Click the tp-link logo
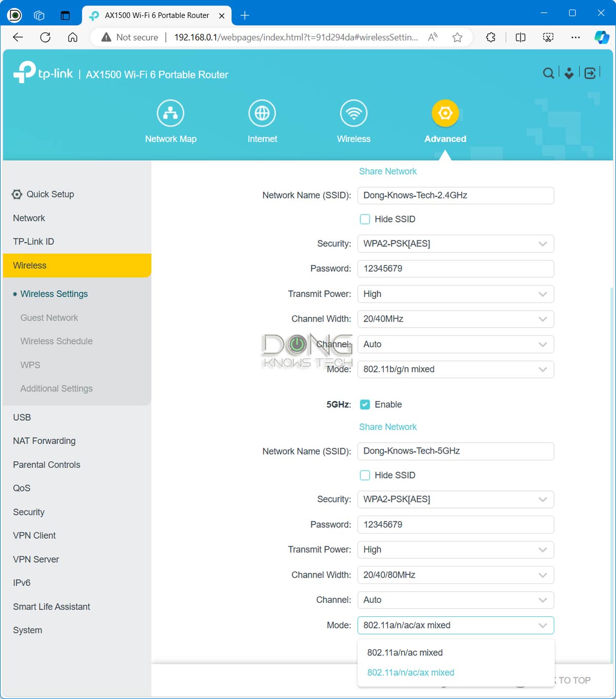Image resolution: width=616 pixels, height=699 pixels. pyautogui.click(x=43, y=72)
